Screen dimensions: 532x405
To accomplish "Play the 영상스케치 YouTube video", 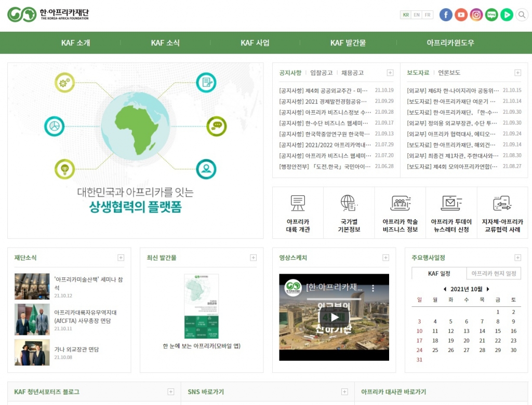I will pos(334,317).
